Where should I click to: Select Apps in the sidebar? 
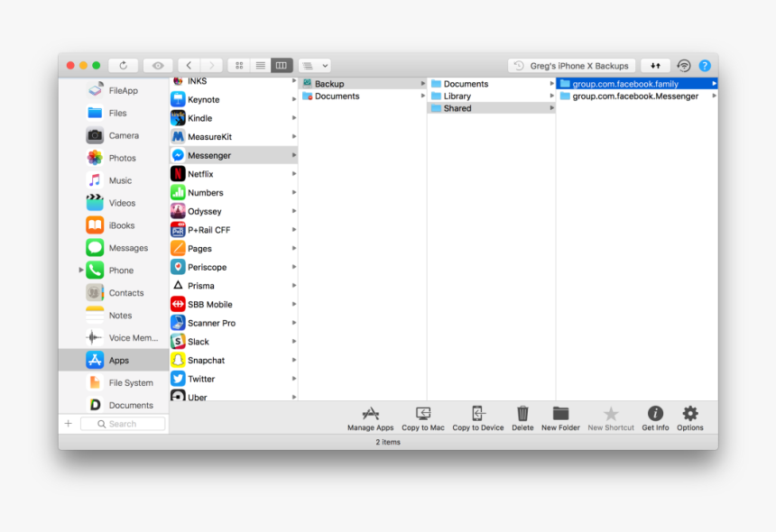114,361
